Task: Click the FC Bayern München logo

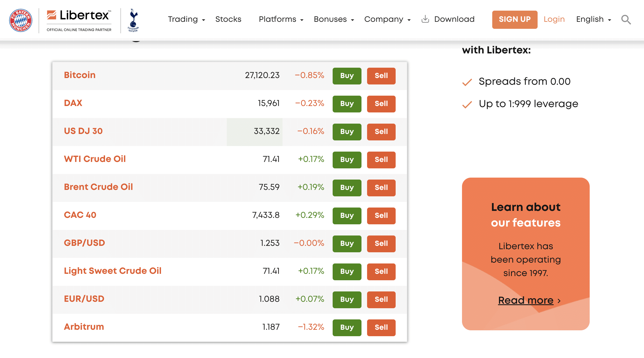Action: [21, 20]
